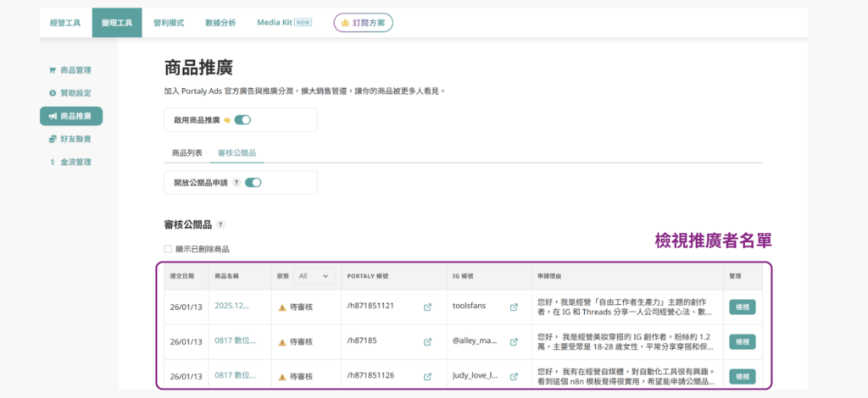The image size is (868, 398).
Task: Open external link icon beside Judy_love_l account
Action: click(x=514, y=377)
